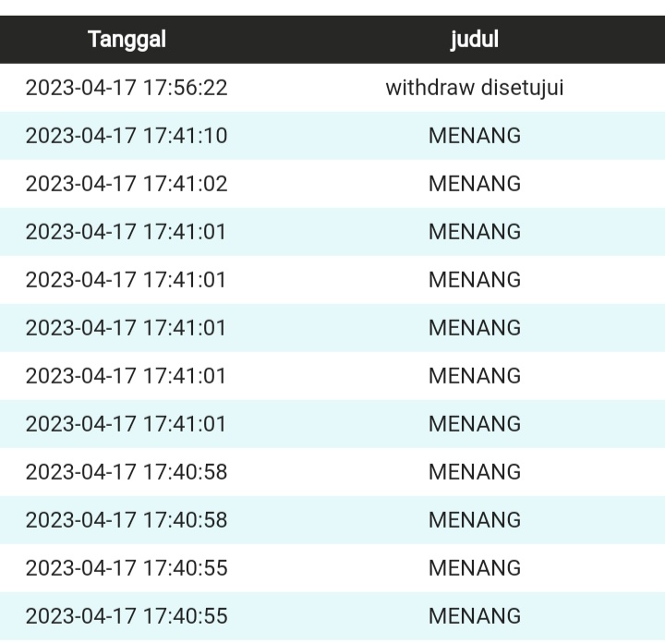Screen dimensions: 665x644
Task: Select the last 17:40:55 timestamp cell
Action: [127, 616]
